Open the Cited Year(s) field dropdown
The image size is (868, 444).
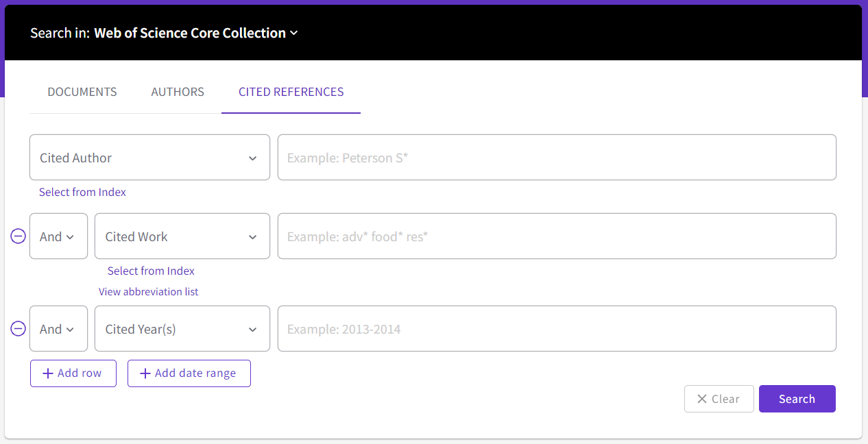click(x=182, y=329)
